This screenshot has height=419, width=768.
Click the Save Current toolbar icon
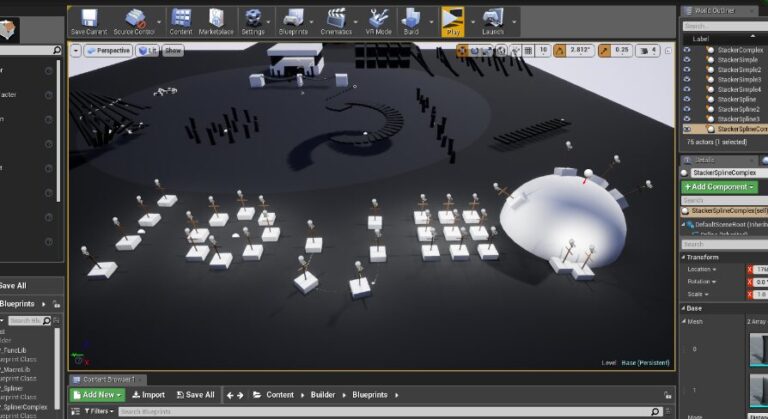(89, 23)
